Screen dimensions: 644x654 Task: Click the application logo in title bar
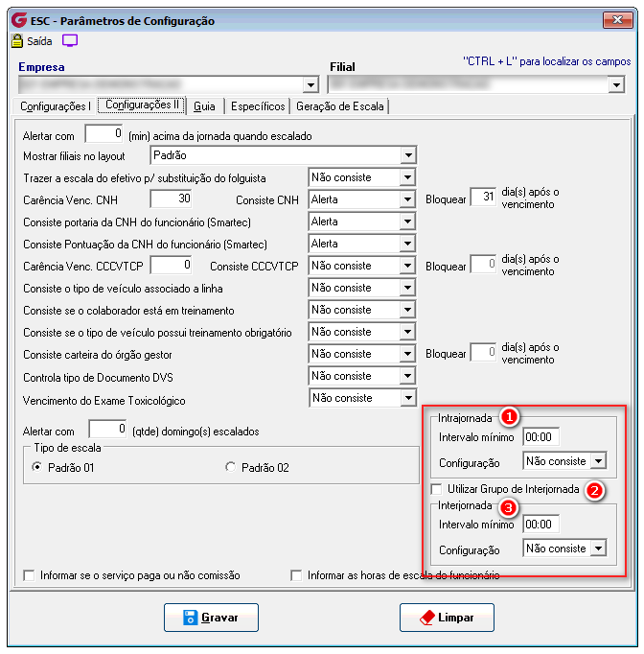pyautogui.click(x=19, y=20)
